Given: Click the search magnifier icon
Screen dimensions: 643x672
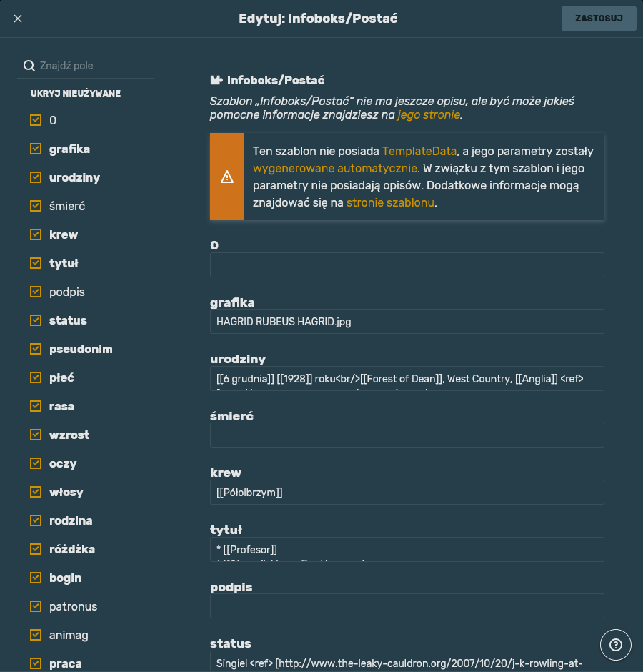Looking at the screenshot, I should (29, 66).
